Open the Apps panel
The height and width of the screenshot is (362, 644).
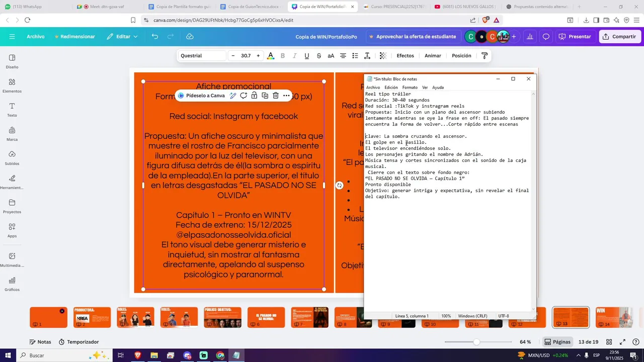[x=12, y=230]
